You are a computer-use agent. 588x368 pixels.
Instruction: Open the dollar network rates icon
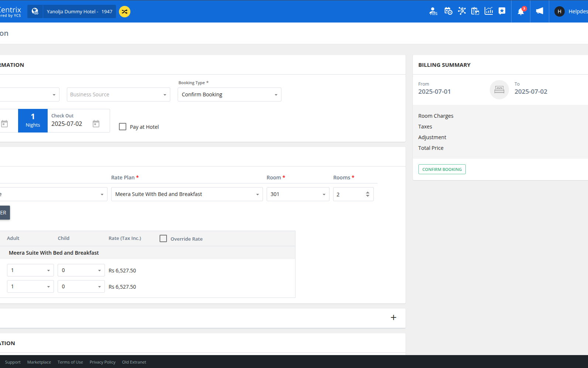click(x=462, y=11)
